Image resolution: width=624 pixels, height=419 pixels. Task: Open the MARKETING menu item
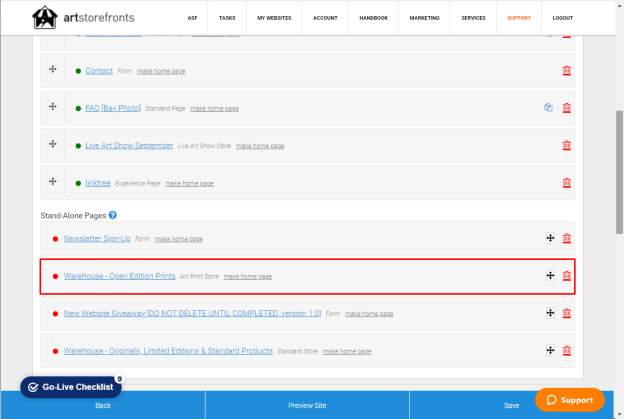425,18
